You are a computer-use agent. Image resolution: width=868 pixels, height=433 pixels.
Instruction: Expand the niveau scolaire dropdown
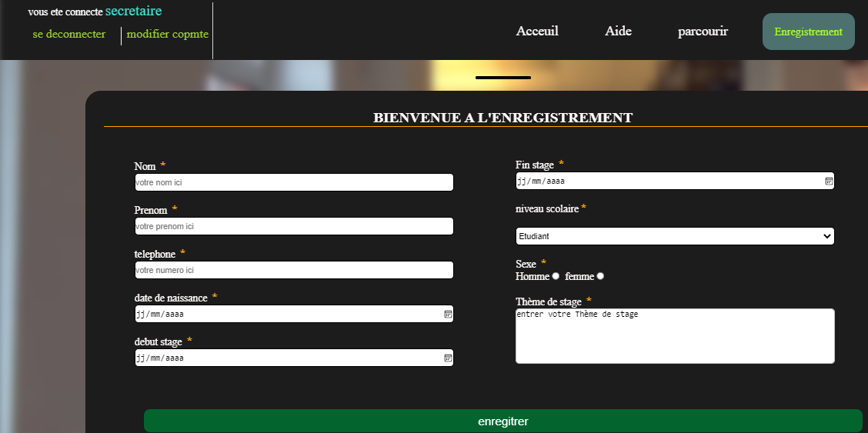(674, 236)
